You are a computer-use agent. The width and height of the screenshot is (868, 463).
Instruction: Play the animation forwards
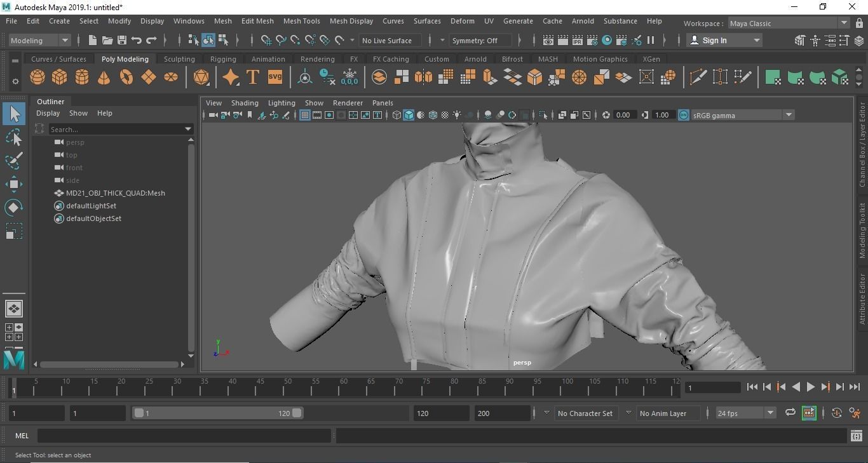tap(811, 387)
